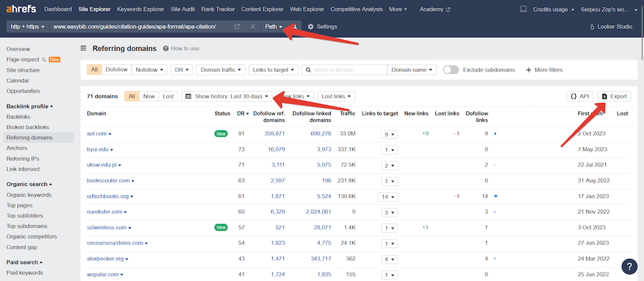Clear the URL with the X icon
This screenshot has width=644, height=281.
click(252, 26)
